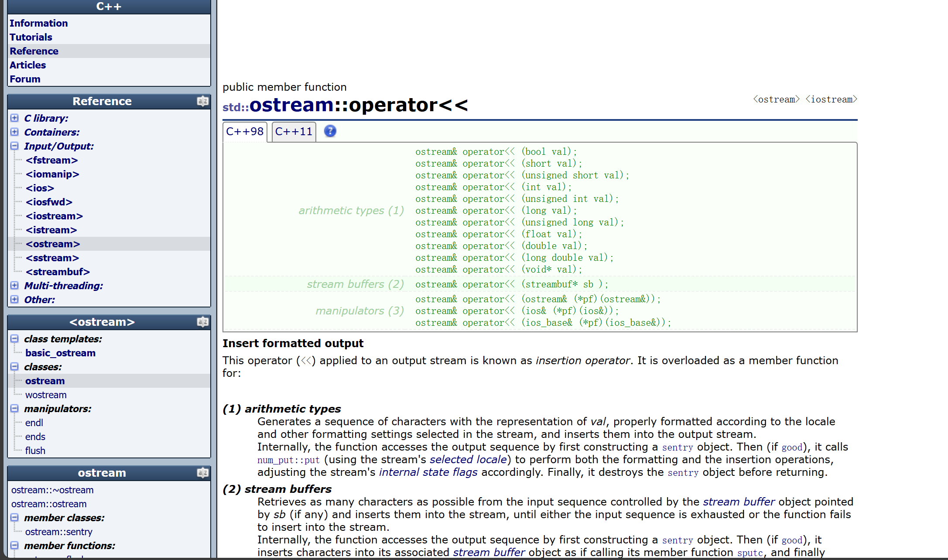Expand the Other tree node
The image size is (948, 560).
coord(14,300)
